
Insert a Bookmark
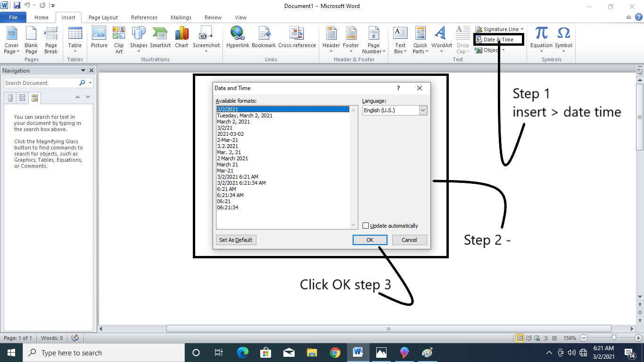pyautogui.click(x=264, y=38)
